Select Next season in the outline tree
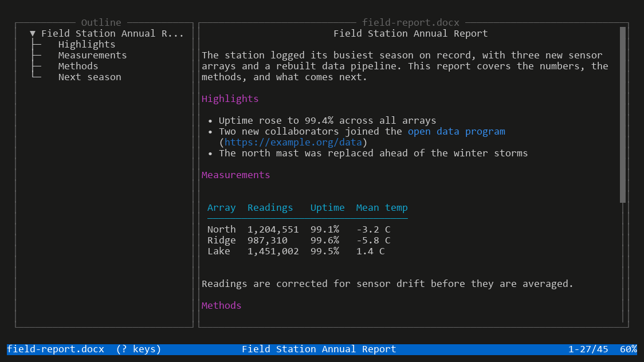This screenshot has height=362, width=644. (x=89, y=77)
